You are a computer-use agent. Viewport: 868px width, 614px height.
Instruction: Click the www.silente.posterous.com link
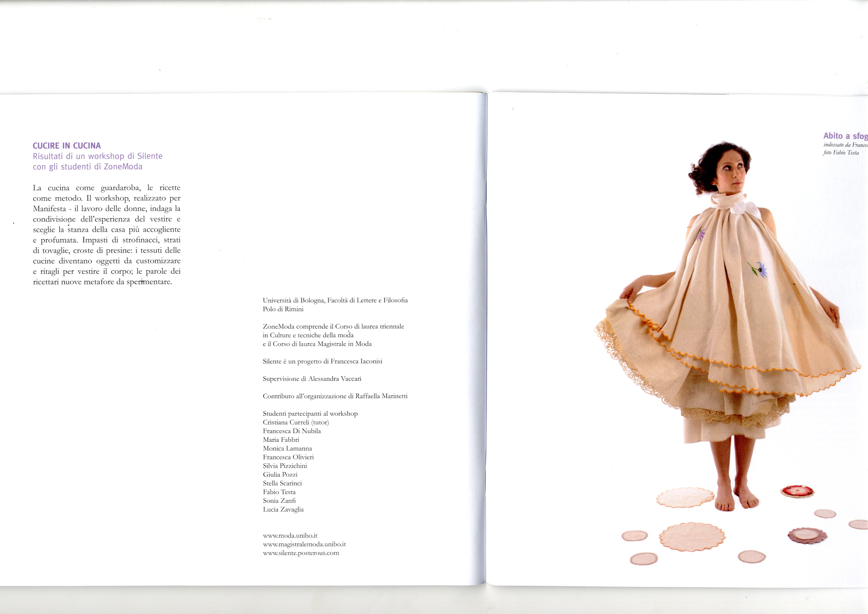pos(301,553)
